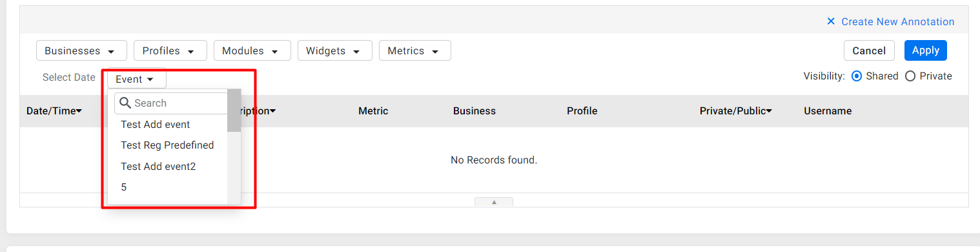Expand the Metrics dropdown
Image resolution: width=980 pixels, height=252 pixels.
pos(415,50)
